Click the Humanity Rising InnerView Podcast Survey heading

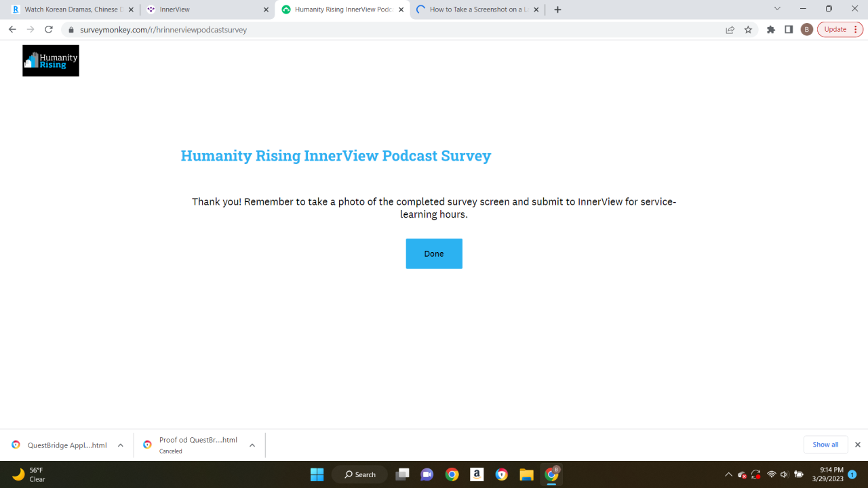click(x=336, y=156)
